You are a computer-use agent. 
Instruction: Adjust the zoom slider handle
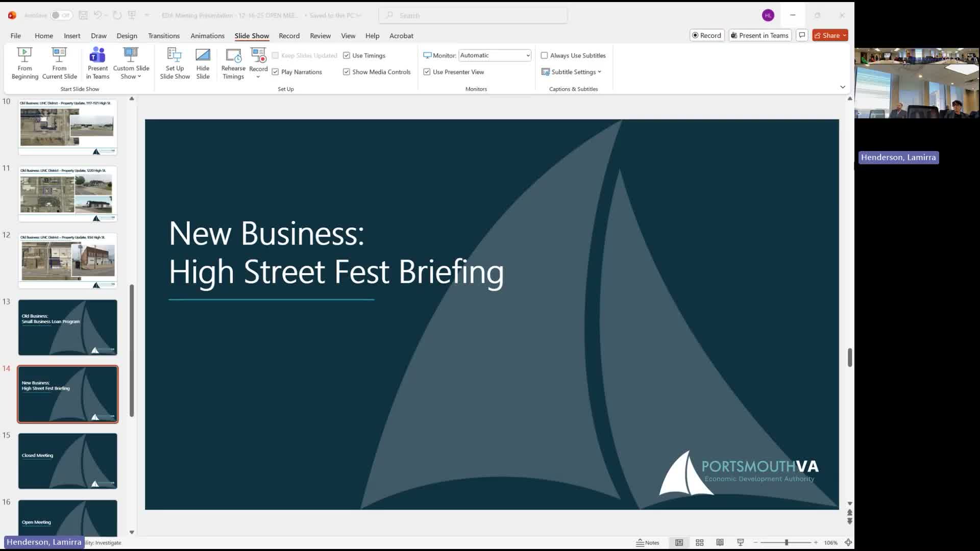pyautogui.click(x=787, y=542)
